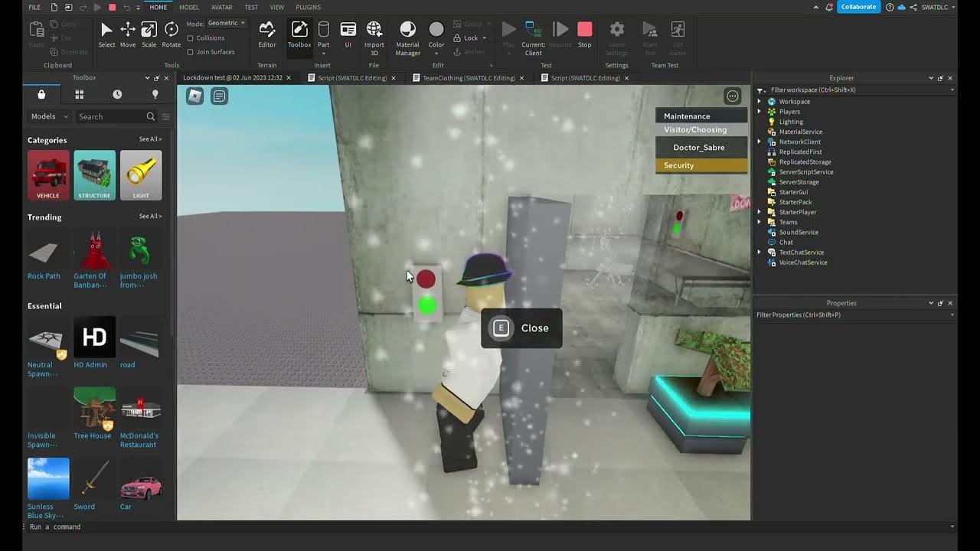This screenshot has height=551, width=980.
Task: Select the Select tool
Action: [x=106, y=34]
